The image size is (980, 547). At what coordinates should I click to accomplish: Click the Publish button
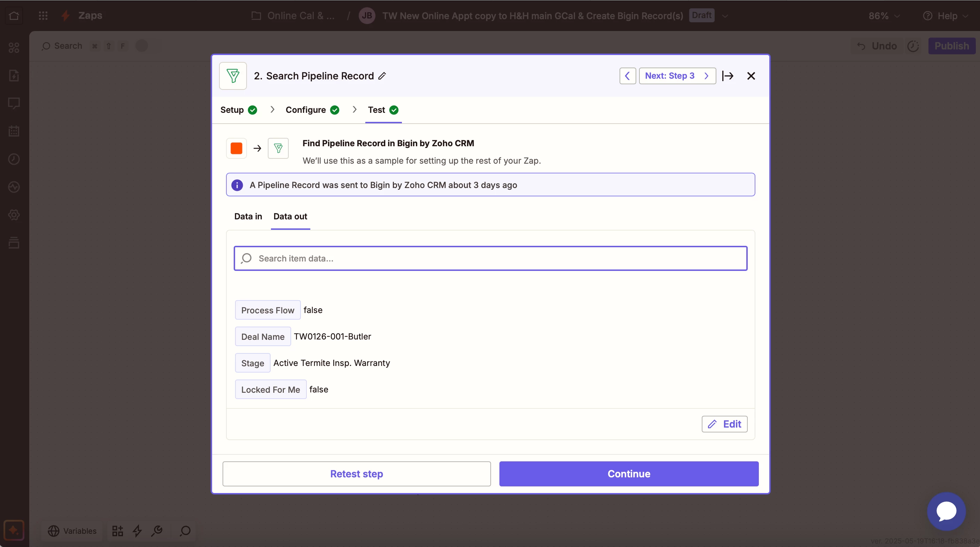pos(951,46)
